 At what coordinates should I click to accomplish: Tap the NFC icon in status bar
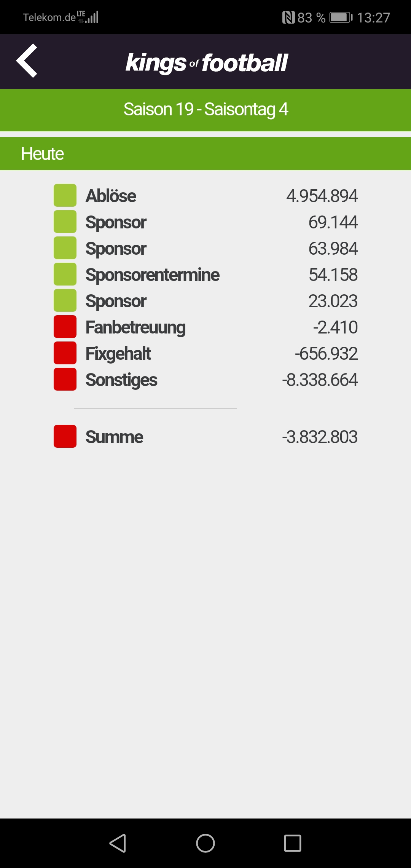[288, 18]
